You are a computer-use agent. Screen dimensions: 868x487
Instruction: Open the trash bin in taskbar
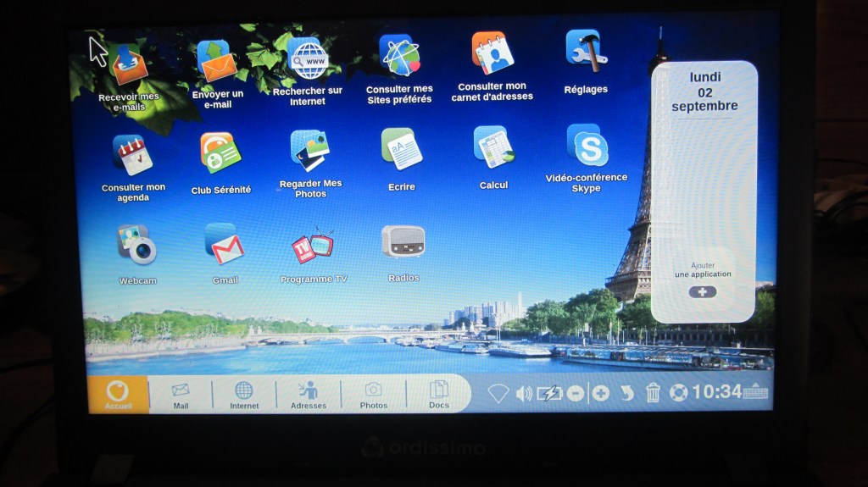[x=653, y=392]
